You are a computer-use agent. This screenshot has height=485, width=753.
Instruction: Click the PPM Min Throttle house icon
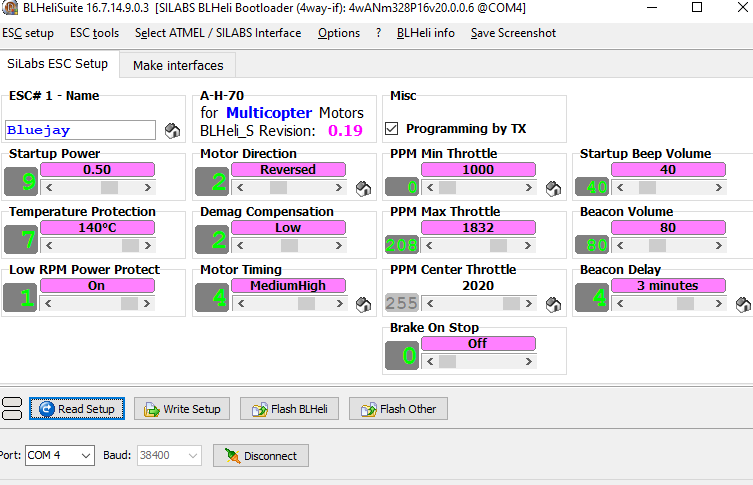tap(554, 189)
